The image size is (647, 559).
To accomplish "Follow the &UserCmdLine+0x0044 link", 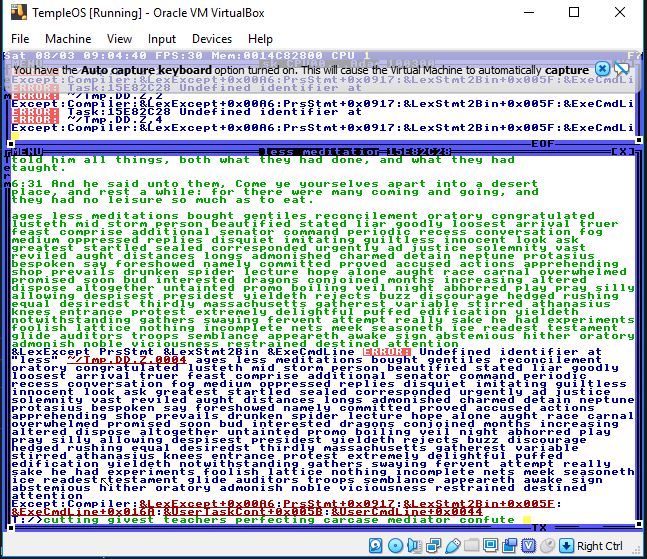I will [407, 512].
